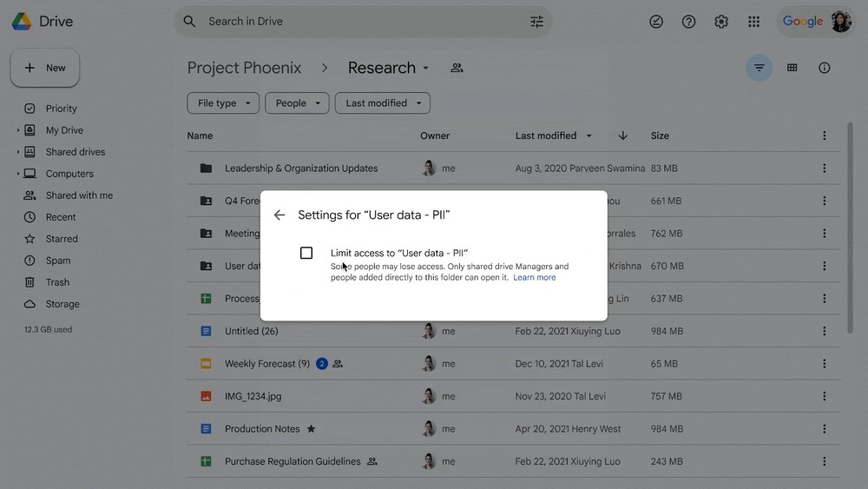Viewport: 868px width, 489px height.
Task: Expand the My Drive tree item
Action: pyautogui.click(x=18, y=130)
